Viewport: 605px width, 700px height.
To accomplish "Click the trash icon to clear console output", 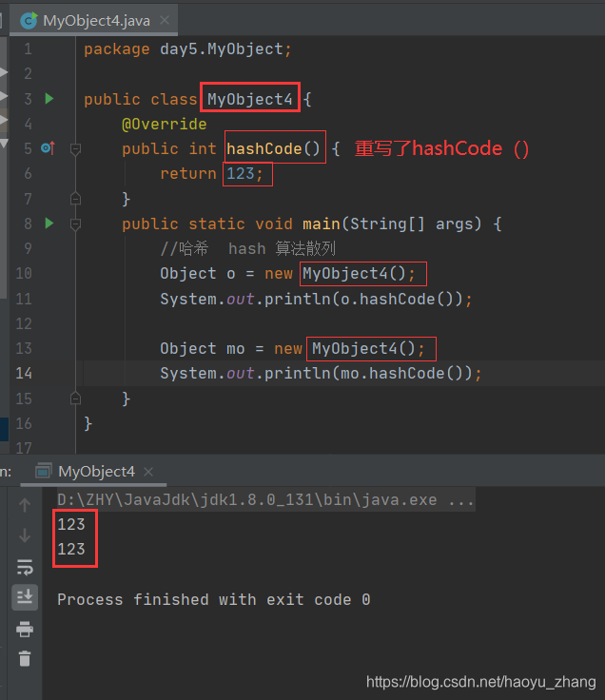I will click(25, 658).
